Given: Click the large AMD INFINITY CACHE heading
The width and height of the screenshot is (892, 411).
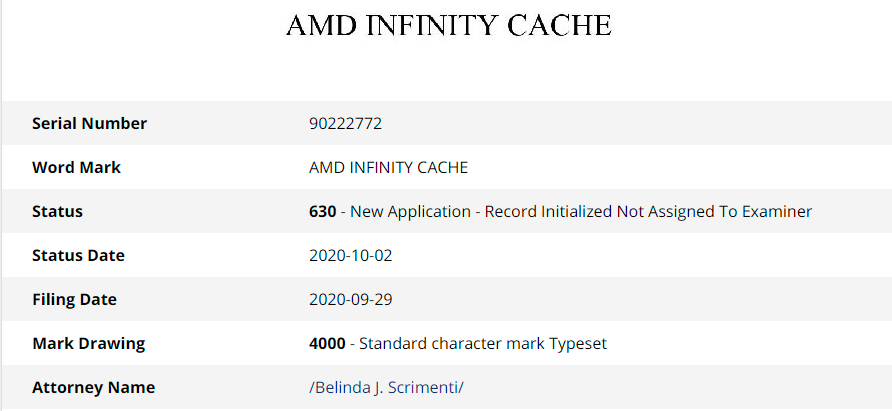Looking at the screenshot, I should tap(449, 26).
